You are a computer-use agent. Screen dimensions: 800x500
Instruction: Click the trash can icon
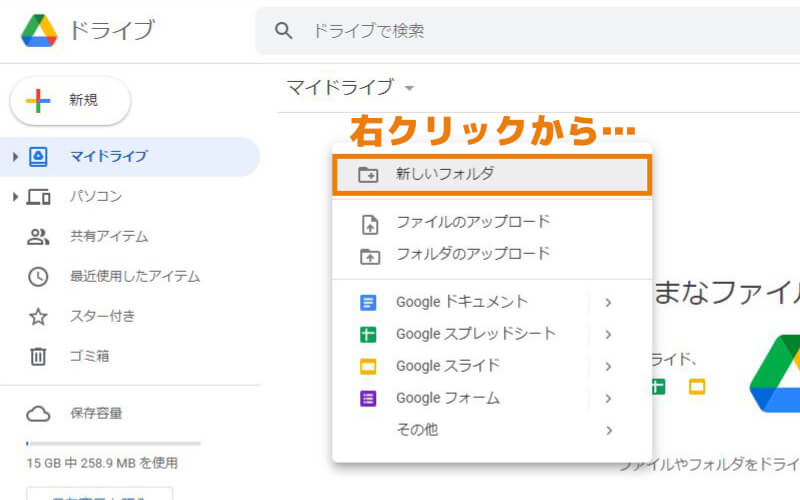[38, 356]
